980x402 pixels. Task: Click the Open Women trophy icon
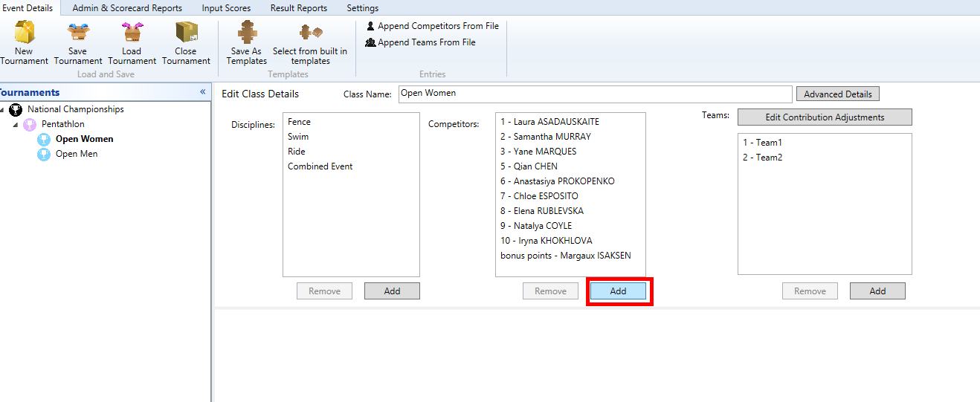(x=43, y=139)
